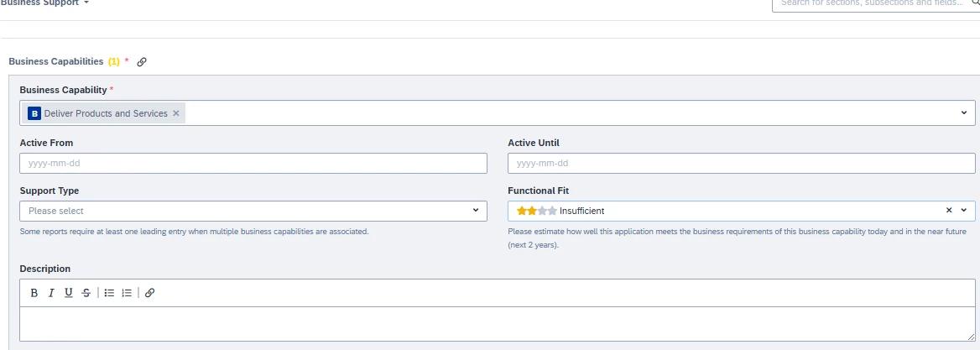Expand the Business Capability dropdown
980x350 pixels.
tap(963, 112)
